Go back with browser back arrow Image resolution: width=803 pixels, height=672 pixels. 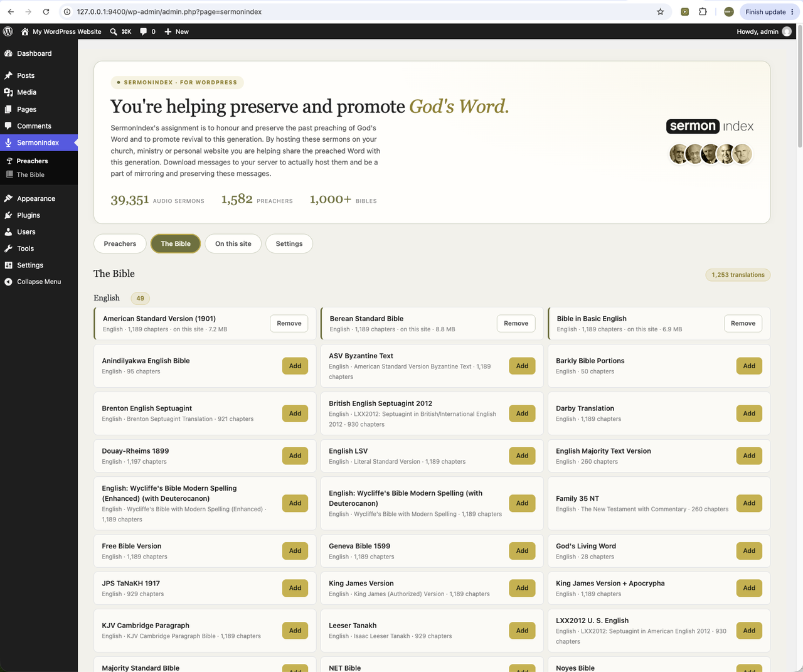pyautogui.click(x=11, y=12)
